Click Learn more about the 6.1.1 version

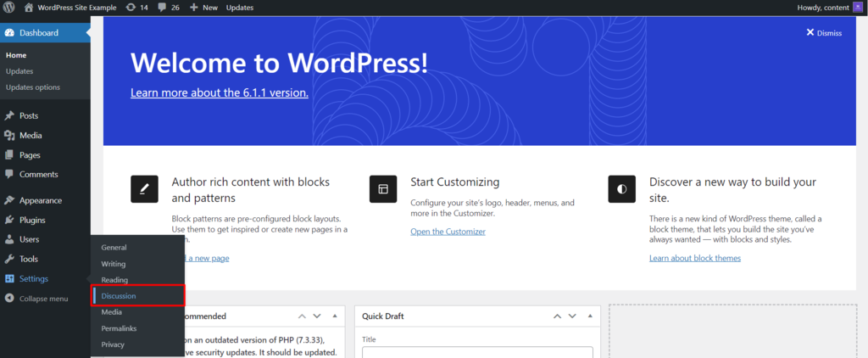[219, 92]
